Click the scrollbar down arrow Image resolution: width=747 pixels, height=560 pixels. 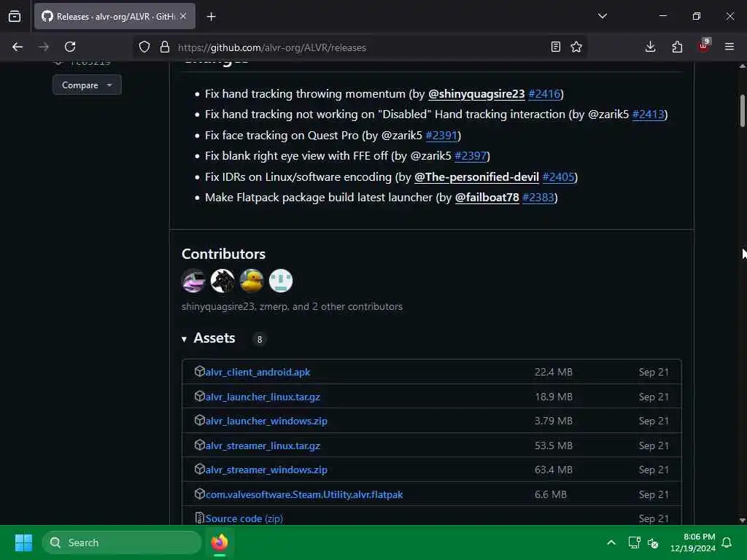pos(742,520)
